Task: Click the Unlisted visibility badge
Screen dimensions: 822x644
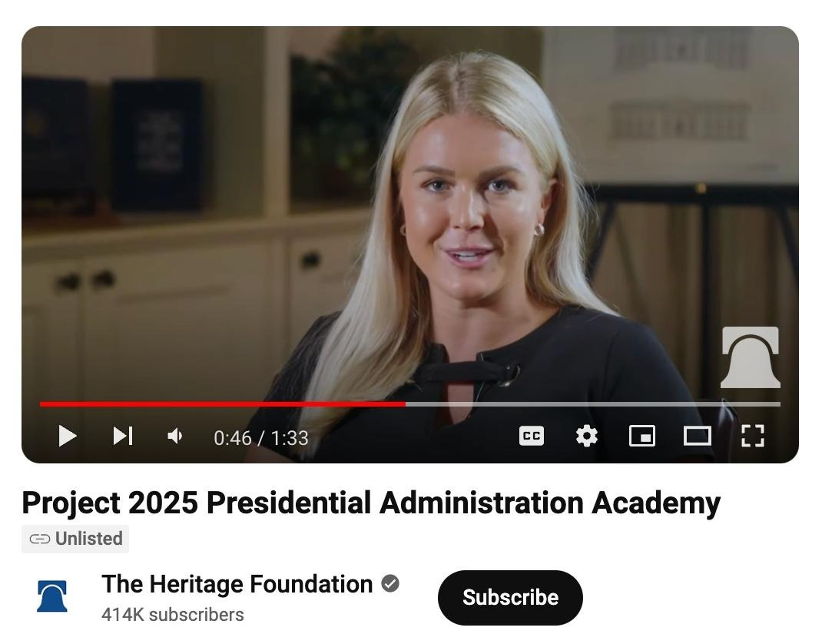Action: (x=75, y=539)
